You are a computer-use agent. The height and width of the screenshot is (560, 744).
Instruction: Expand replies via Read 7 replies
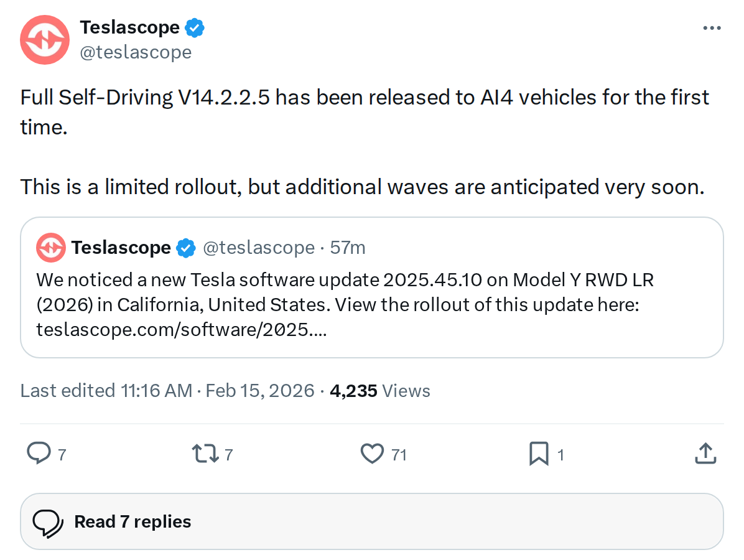point(132,521)
